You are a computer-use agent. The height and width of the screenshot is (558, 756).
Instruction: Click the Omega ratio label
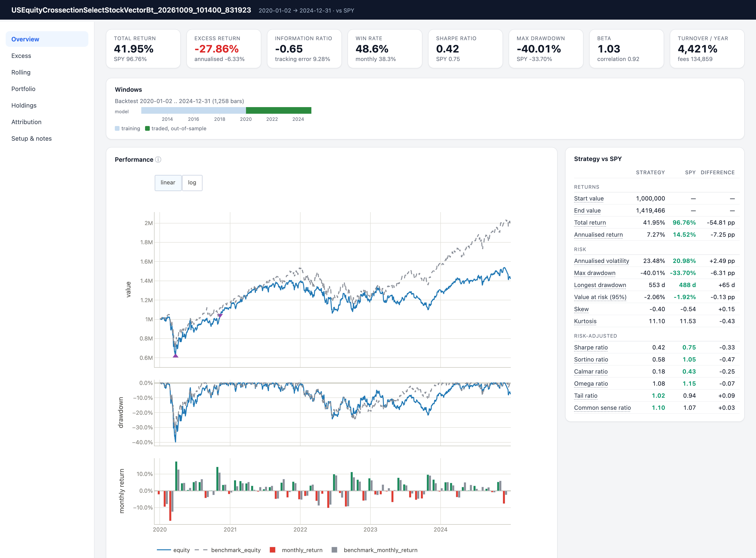pos(591,383)
